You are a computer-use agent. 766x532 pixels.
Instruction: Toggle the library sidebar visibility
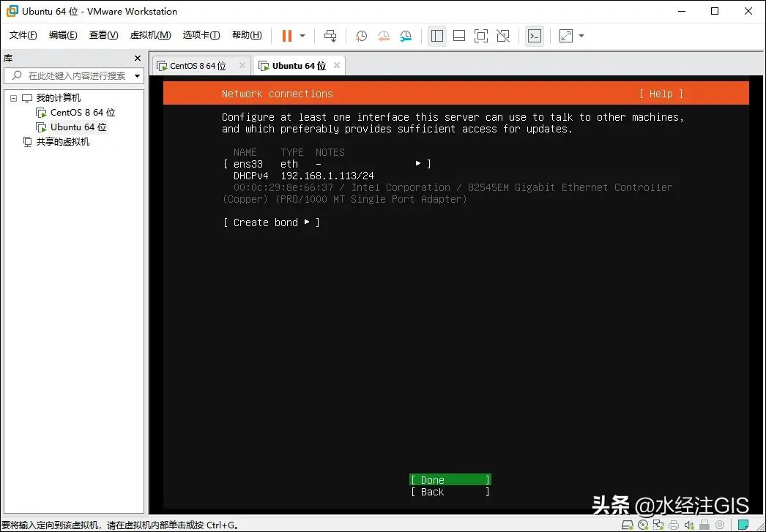(x=437, y=35)
